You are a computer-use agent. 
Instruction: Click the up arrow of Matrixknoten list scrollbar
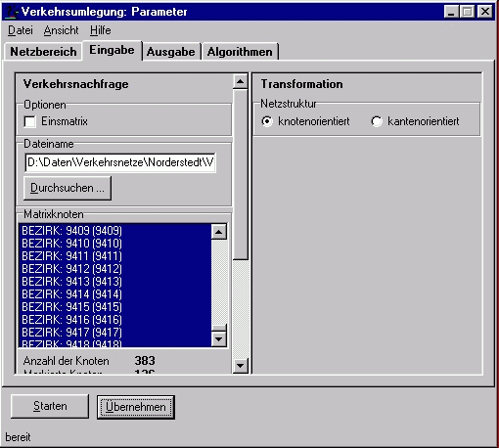click(x=219, y=232)
